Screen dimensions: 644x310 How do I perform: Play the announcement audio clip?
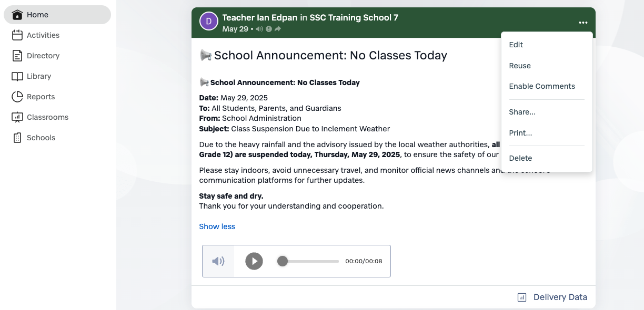pos(254,261)
